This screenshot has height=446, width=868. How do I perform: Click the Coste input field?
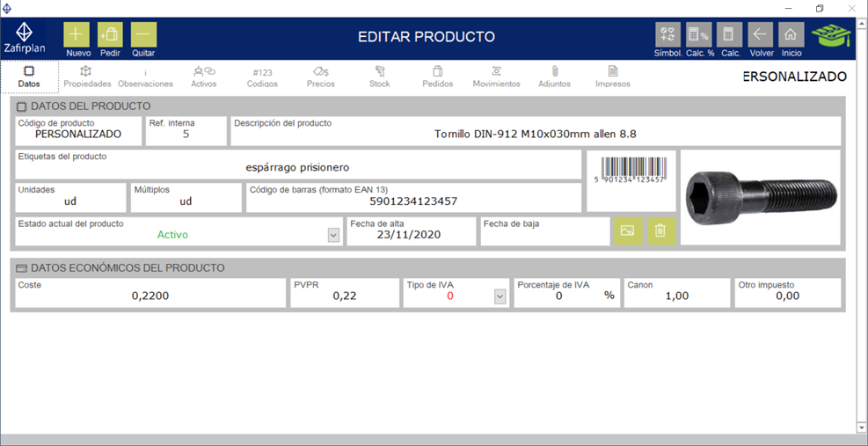pyautogui.click(x=150, y=296)
